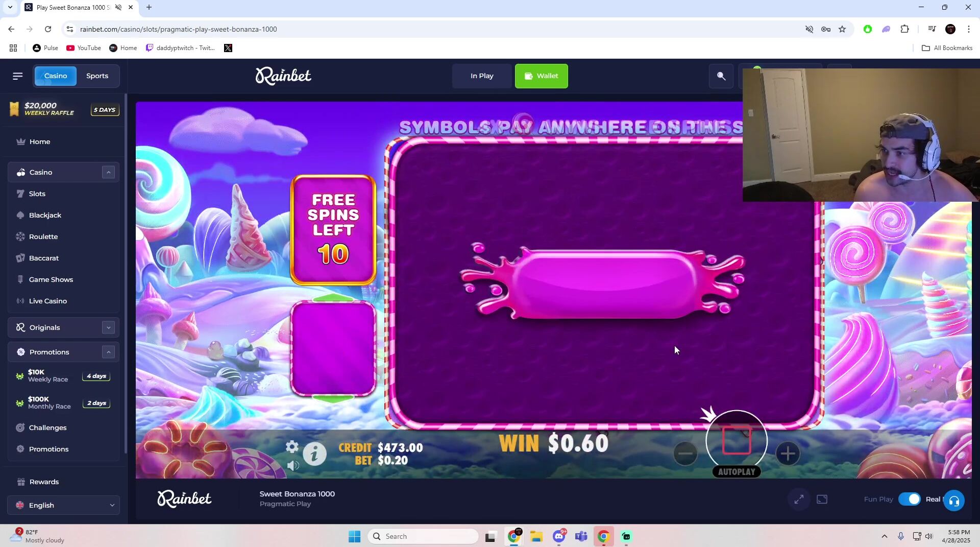Open the tab search dropdown arrow
The width and height of the screenshot is (980, 547).
[x=10, y=7]
